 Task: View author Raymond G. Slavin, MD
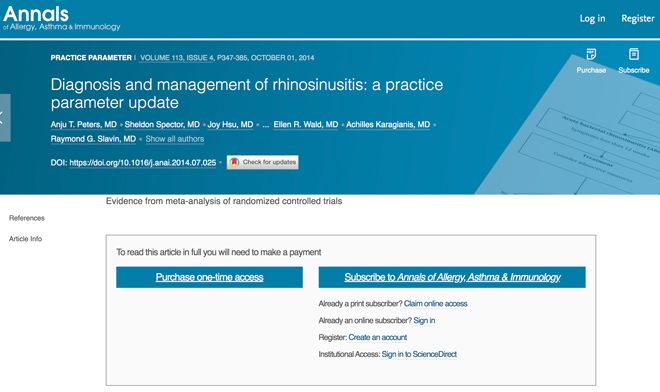click(93, 139)
